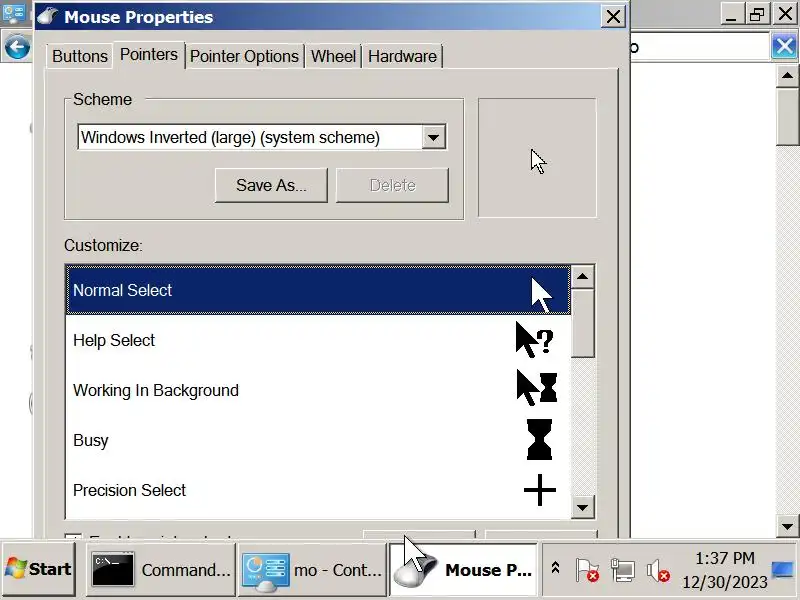Viewport: 800px width, 600px height.
Task: Switch to Command Prompt taskbar button
Action: coord(161,569)
